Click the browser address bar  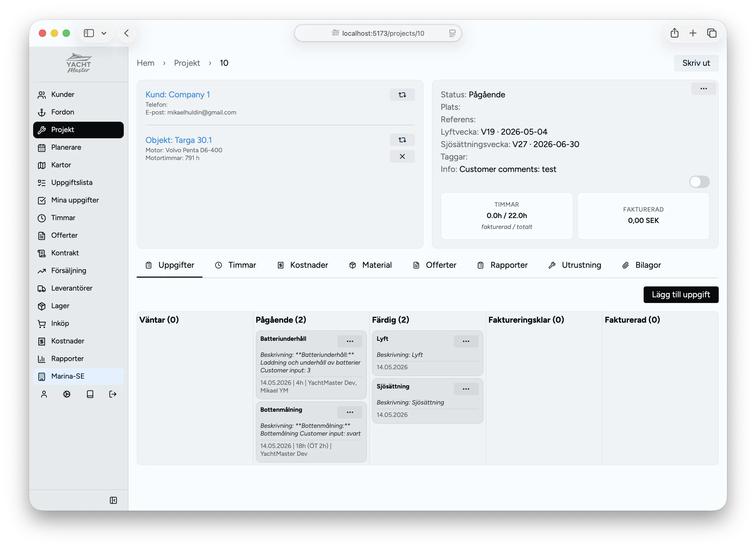tap(378, 33)
